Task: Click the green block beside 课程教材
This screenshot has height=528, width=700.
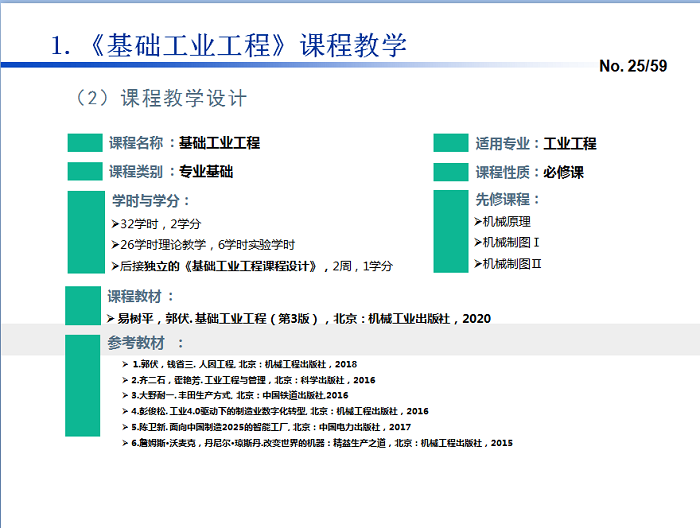Action: pos(83,305)
